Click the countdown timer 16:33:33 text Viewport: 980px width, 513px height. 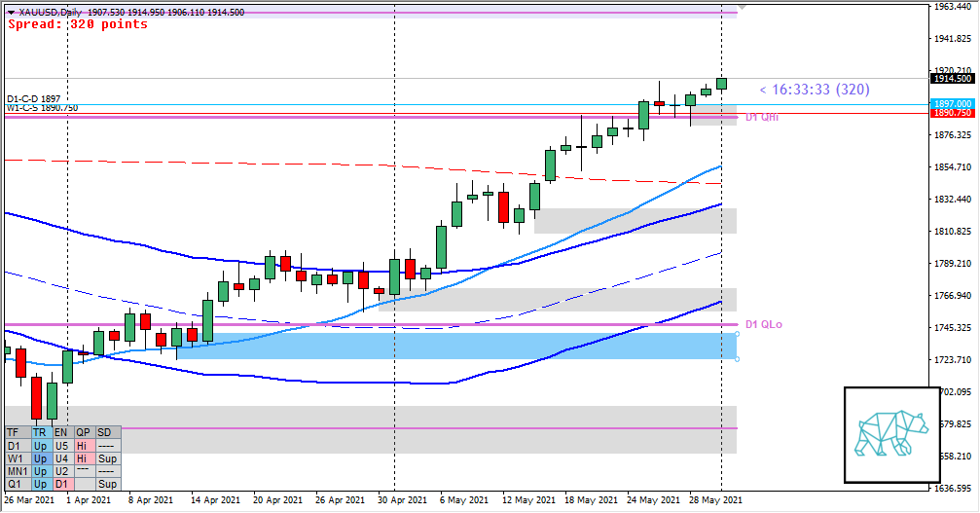(814, 90)
